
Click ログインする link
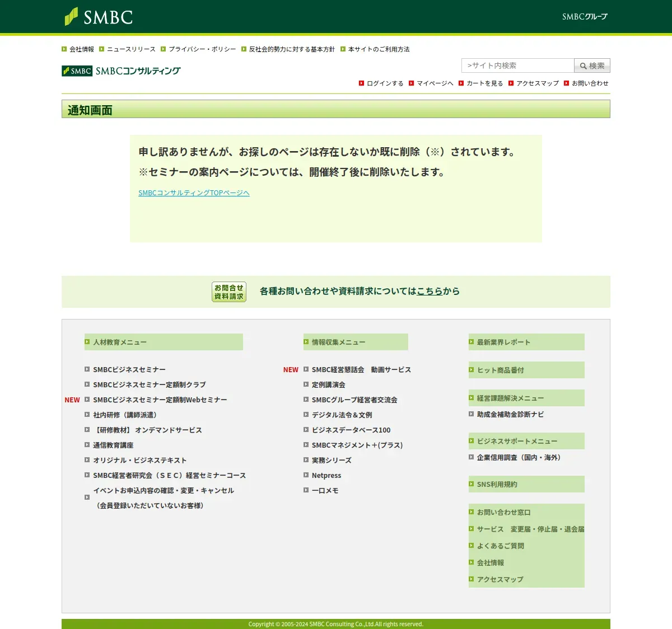click(x=385, y=83)
